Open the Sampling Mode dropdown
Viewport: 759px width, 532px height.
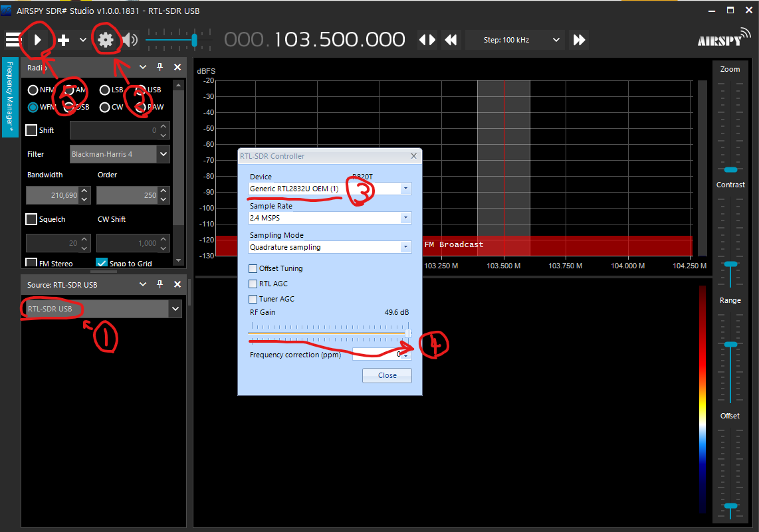pyautogui.click(x=405, y=247)
